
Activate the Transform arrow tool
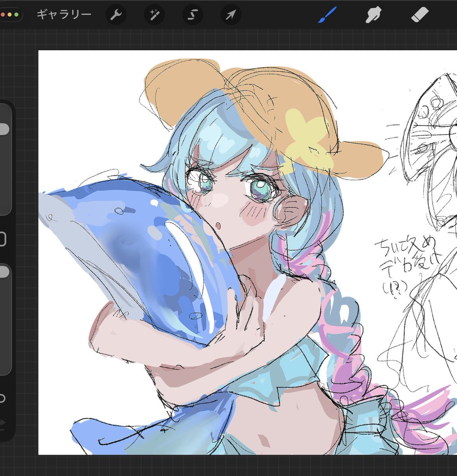(x=231, y=15)
